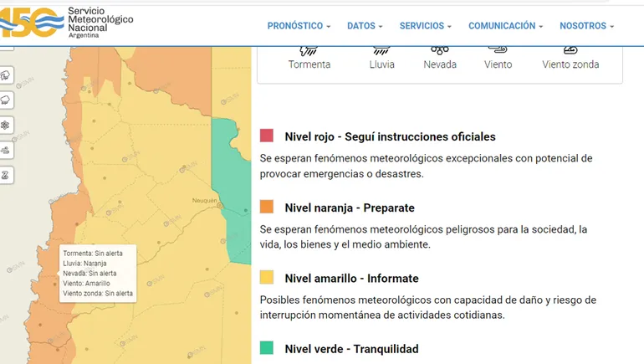
Task: Click 'Nevada: Sin alerta' in the tooltip
Action: click(x=89, y=273)
